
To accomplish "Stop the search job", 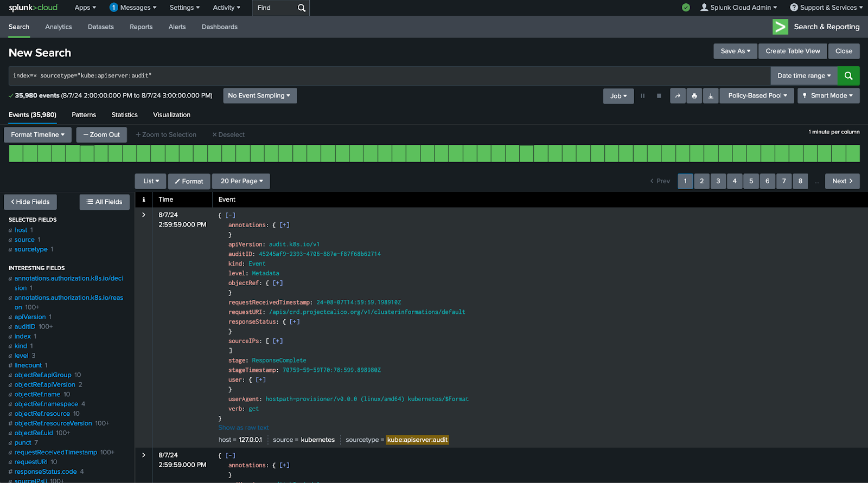I will click(659, 96).
